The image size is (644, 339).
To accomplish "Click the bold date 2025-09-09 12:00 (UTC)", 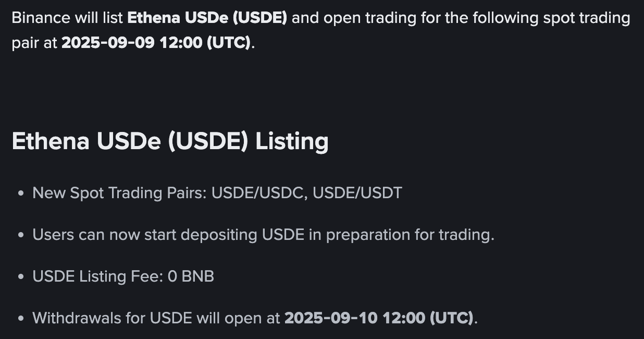I will [x=156, y=43].
